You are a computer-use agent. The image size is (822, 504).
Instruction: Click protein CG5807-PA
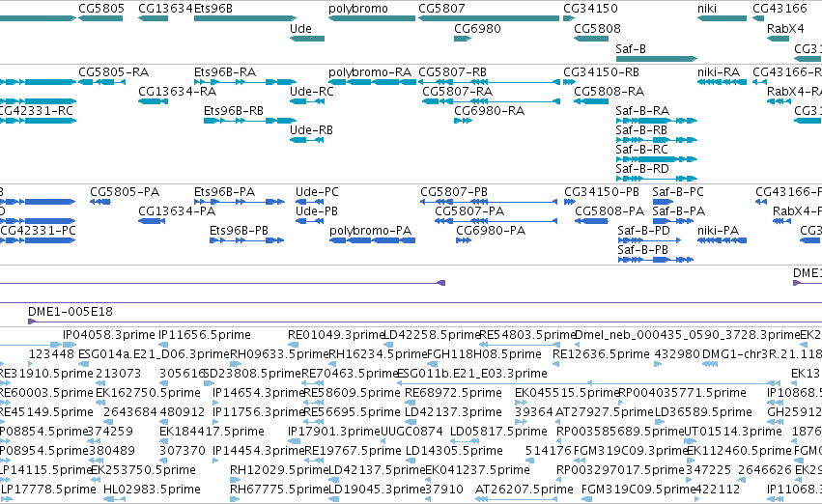(469, 211)
